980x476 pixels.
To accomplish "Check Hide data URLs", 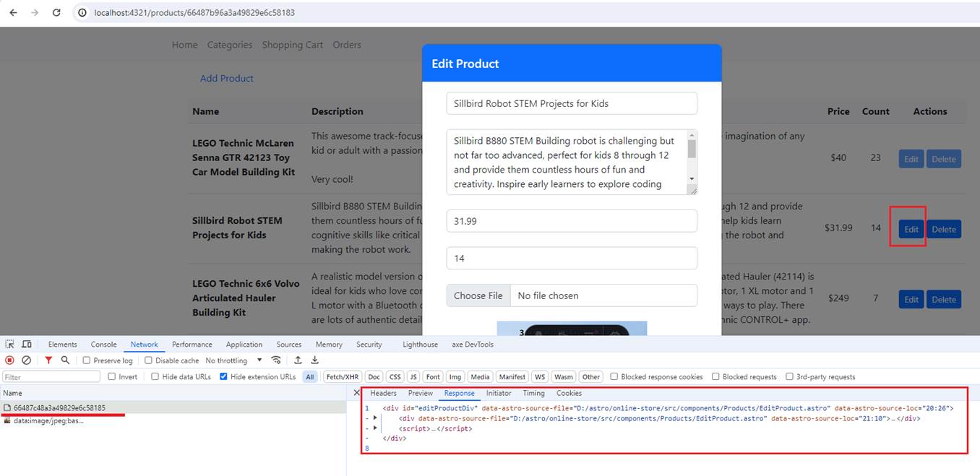I will pyautogui.click(x=155, y=376).
